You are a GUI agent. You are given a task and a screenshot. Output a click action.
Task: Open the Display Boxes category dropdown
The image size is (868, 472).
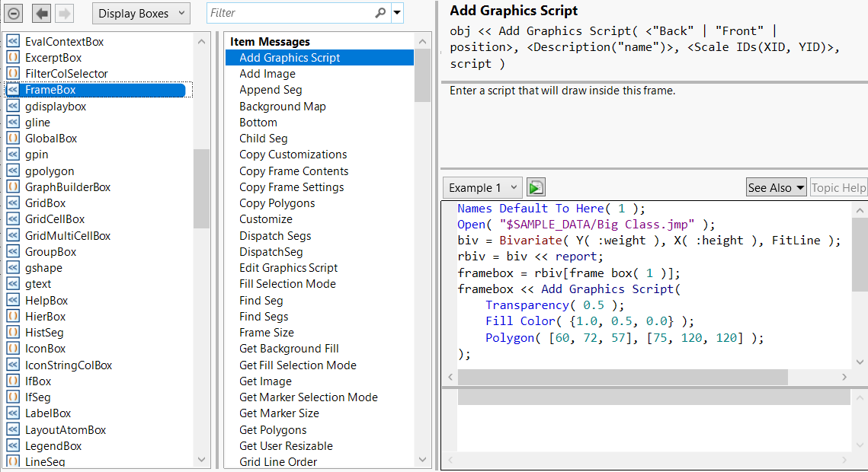click(x=140, y=13)
